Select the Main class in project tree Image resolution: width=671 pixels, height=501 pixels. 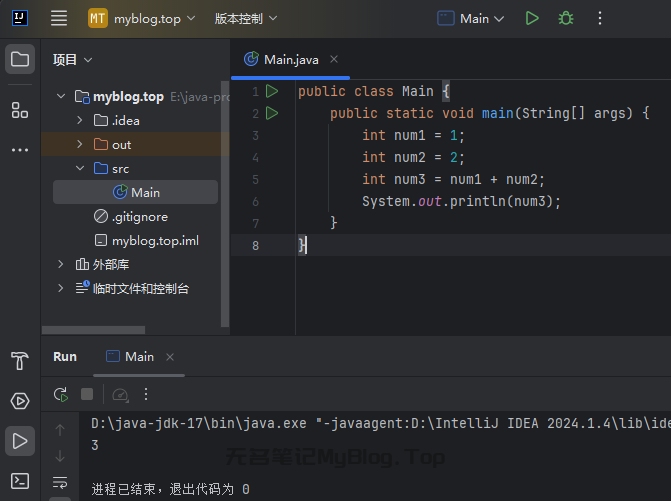click(136, 192)
